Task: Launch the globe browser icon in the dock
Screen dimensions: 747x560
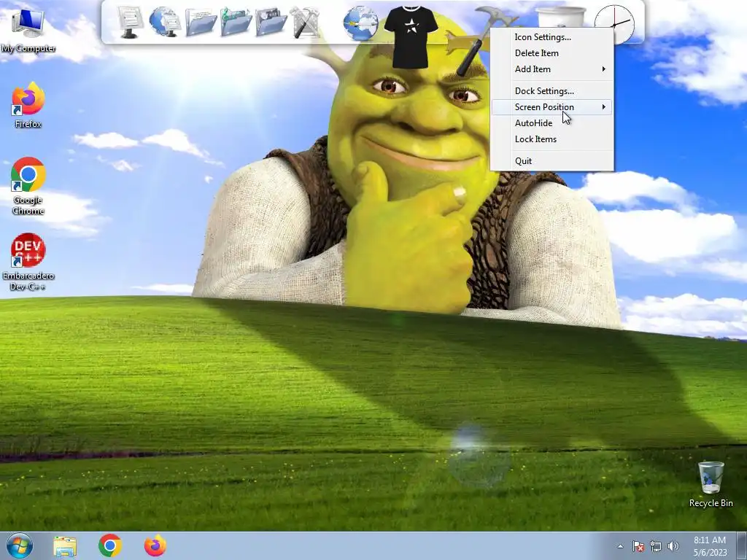Action: tap(361, 23)
